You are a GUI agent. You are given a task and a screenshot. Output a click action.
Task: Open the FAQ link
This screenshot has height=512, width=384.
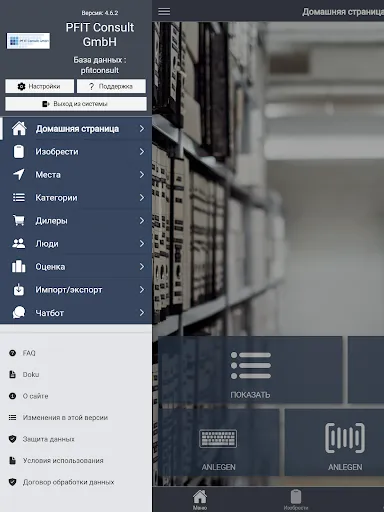(x=29, y=353)
